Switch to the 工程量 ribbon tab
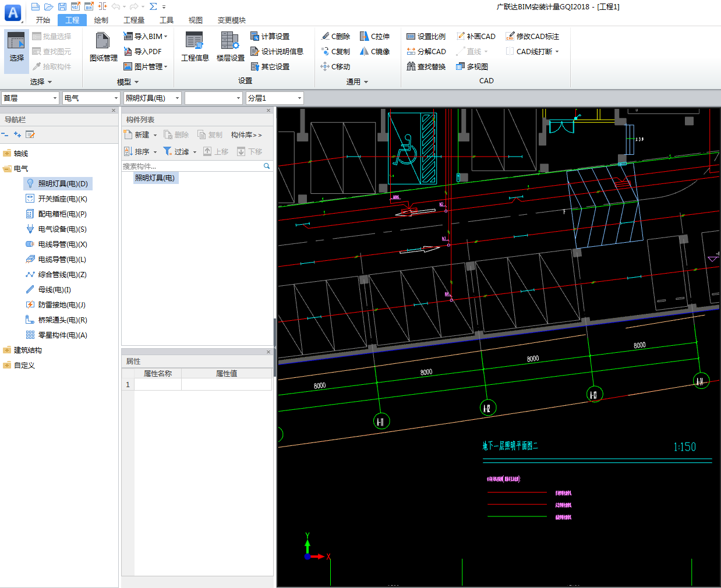Screen dimensions: 721x588 134,20
